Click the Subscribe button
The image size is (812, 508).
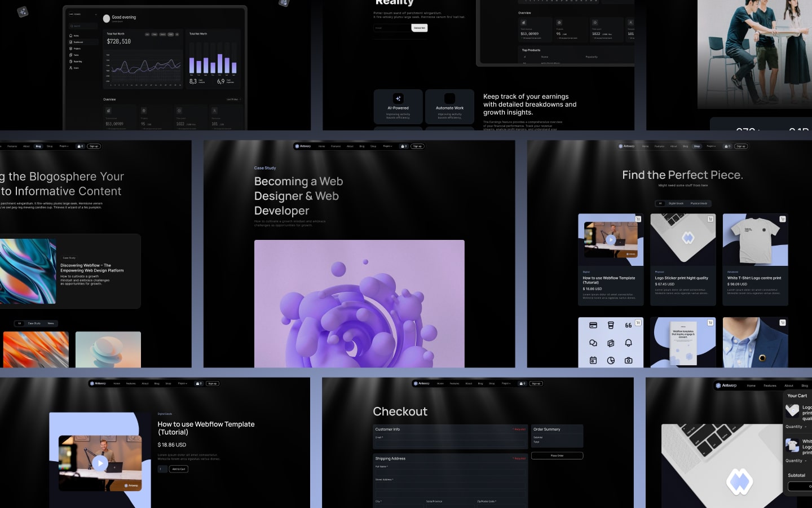[420, 28]
